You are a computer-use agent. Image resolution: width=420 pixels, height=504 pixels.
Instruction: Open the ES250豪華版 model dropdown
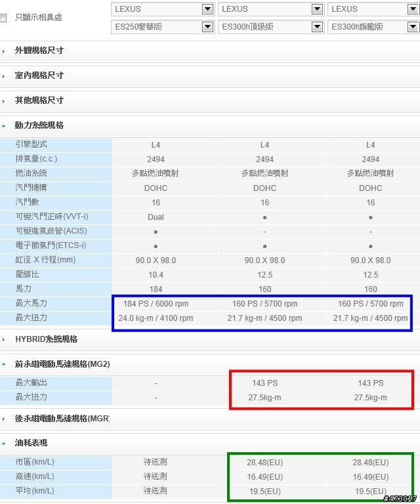163,27
